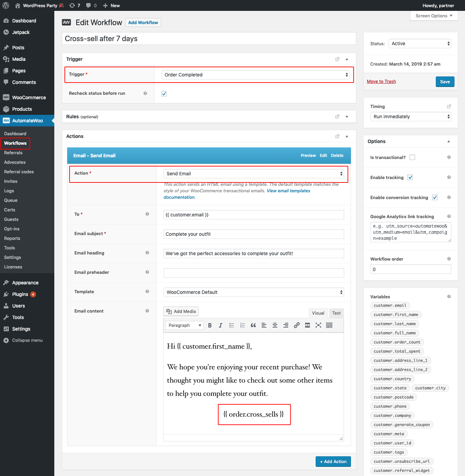The height and width of the screenshot is (476, 465).
Task: Open the Workflows submenu item
Action: (15, 143)
